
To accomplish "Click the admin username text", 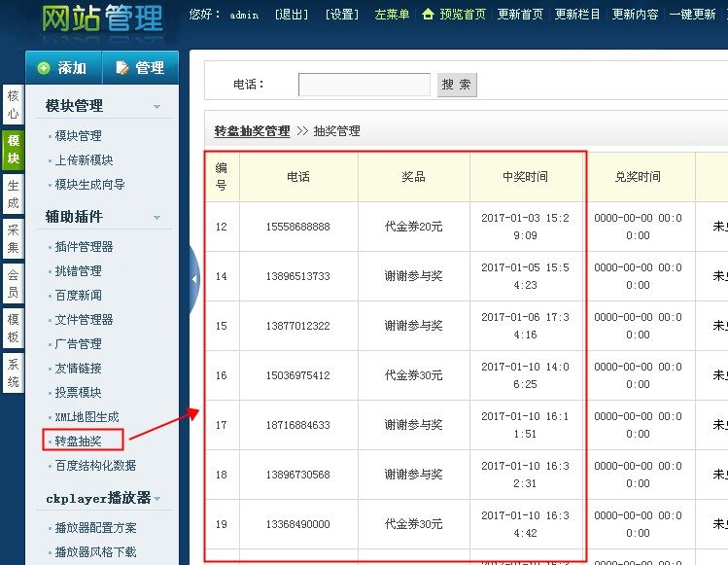I will click(x=244, y=15).
